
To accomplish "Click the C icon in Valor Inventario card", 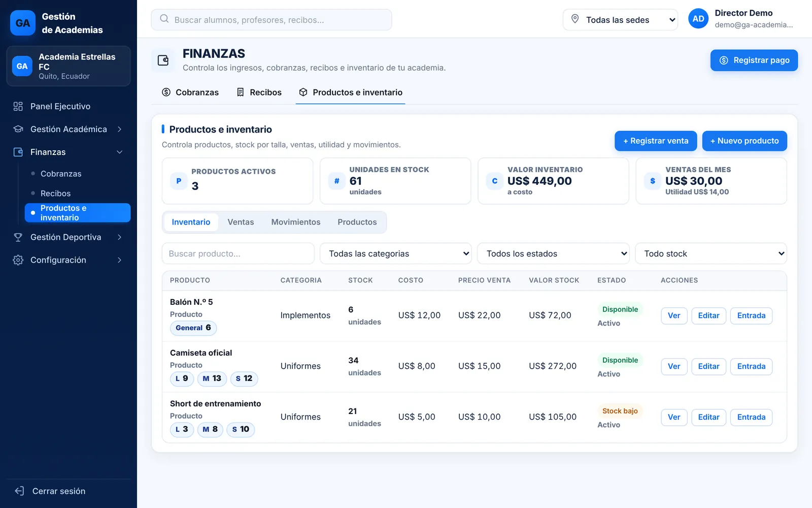I will tap(495, 181).
